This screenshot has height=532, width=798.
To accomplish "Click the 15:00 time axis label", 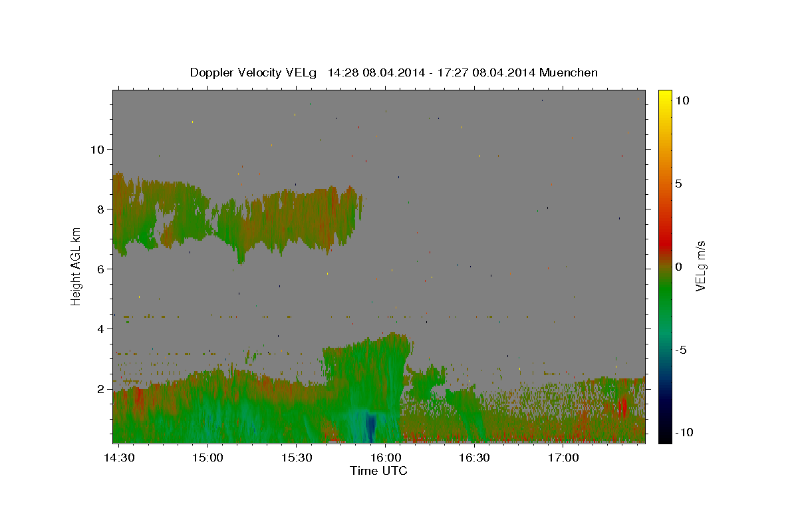I will pyautogui.click(x=207, y=458).
